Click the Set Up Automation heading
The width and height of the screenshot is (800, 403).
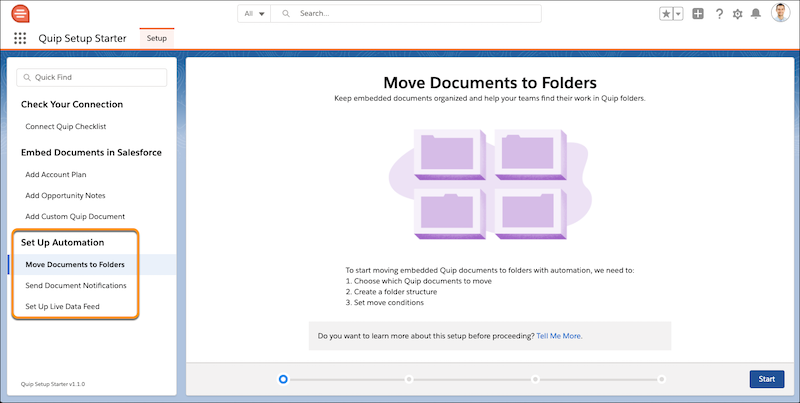click(x=62, y=242)
